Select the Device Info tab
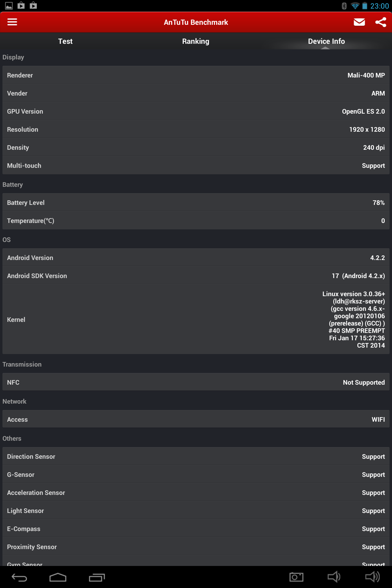The width and height of the screenshot is (392, 588). point(326,41)
